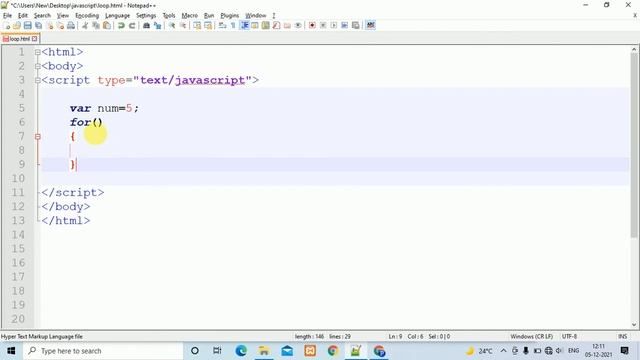Toggle synchronize vertical scrolling icon
The image size is (640, 360).
click(x=197, y=25)
